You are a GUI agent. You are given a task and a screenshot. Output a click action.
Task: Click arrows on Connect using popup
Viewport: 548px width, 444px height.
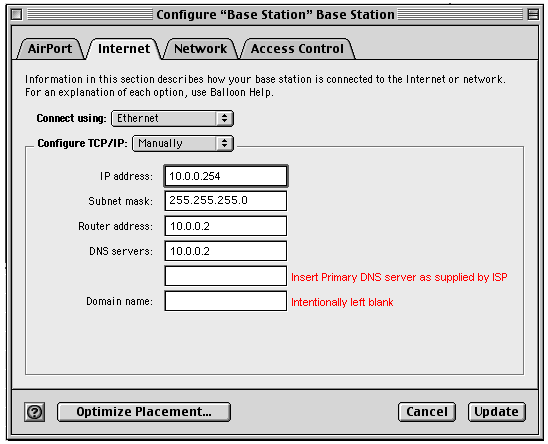[x=224, y=119]
